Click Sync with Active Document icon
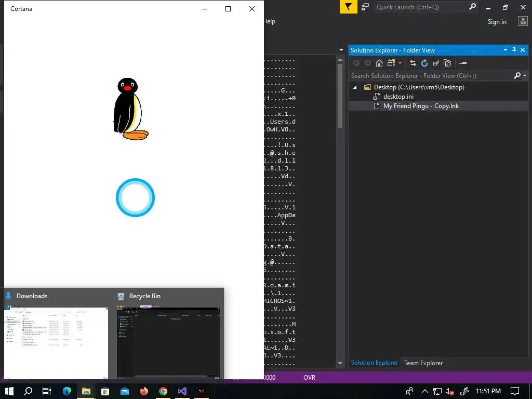The height and width of the screenshot is (399, 532). point(413,63)
